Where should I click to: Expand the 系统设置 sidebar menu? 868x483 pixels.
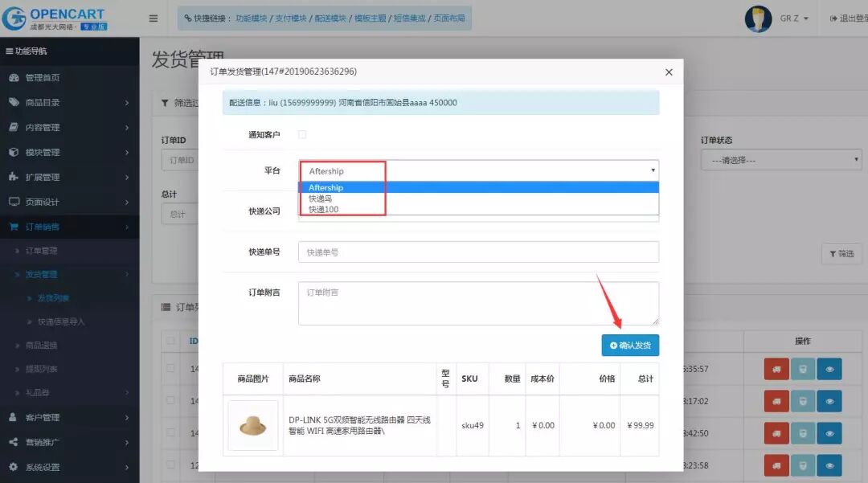pos(70,467)
